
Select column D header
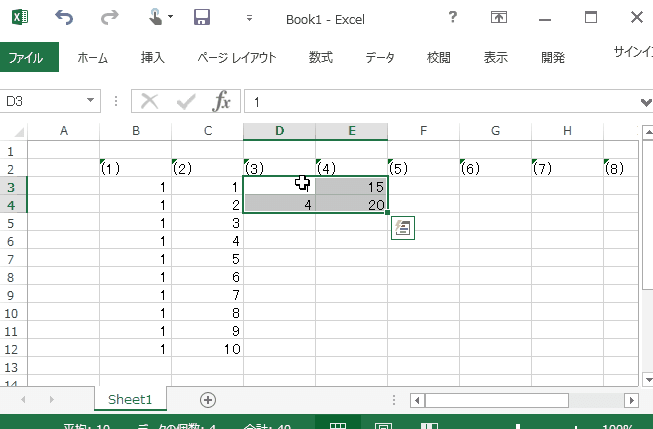[x=279, y=131]
